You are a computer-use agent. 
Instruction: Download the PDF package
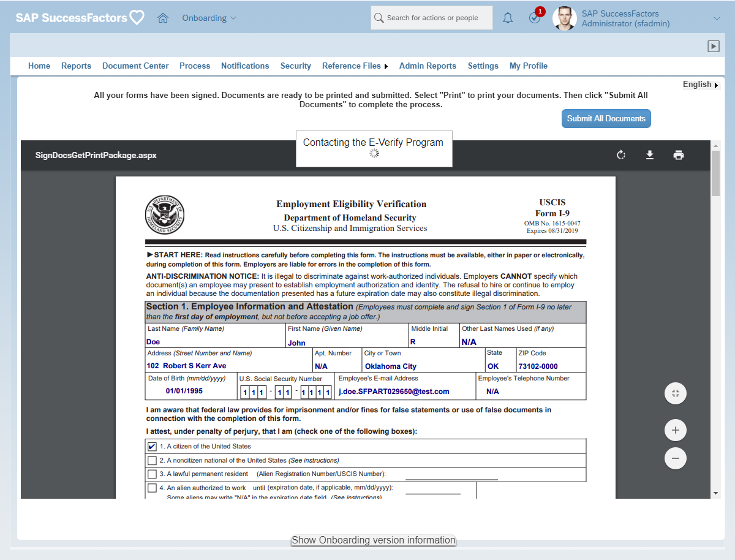pos(650,155)
